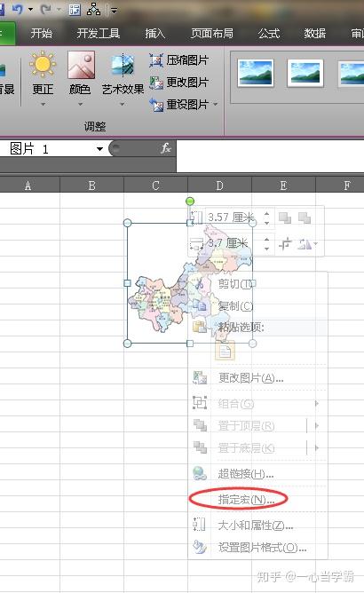Expand the 置于顶层 submenu arrow
The width and height of the screenshot is (364, 593).
[317, 426]
